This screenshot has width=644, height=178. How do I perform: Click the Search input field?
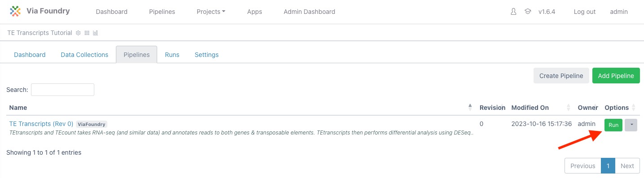point(62,90)
